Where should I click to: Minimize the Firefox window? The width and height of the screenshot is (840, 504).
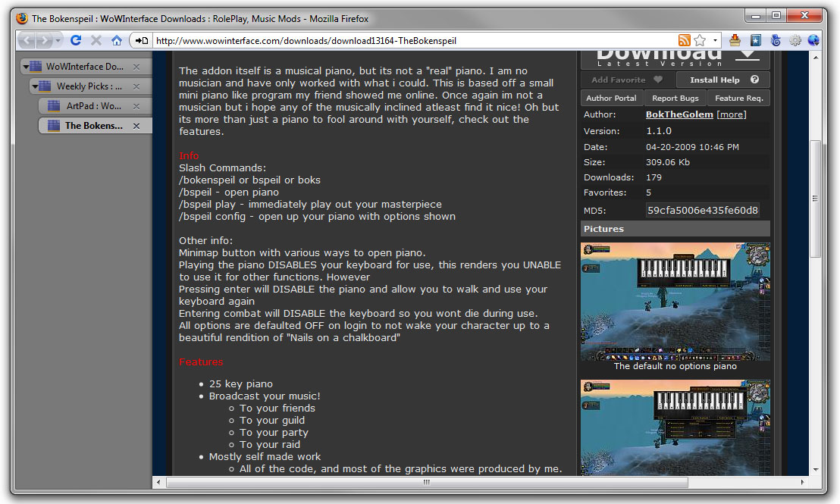pyautogui.click(x=756, y=15)
